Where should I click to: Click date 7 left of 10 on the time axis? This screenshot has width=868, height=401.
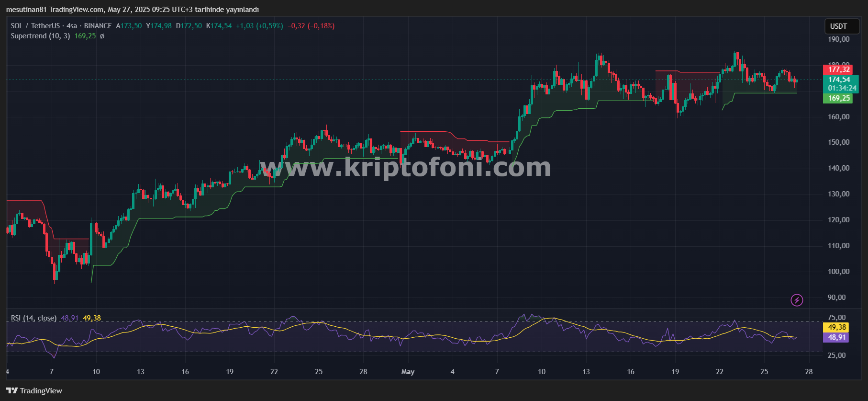(52, 372)
